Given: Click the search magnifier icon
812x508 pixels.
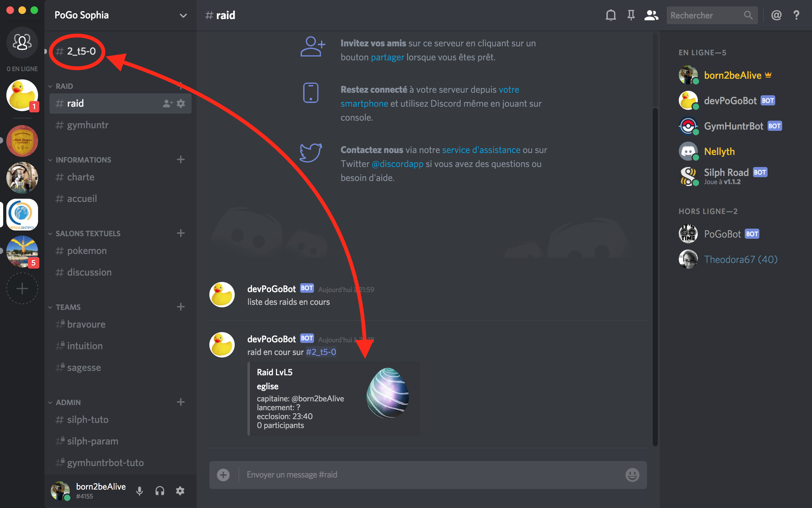Looking at the screenshot, I should tap(748, 15).
